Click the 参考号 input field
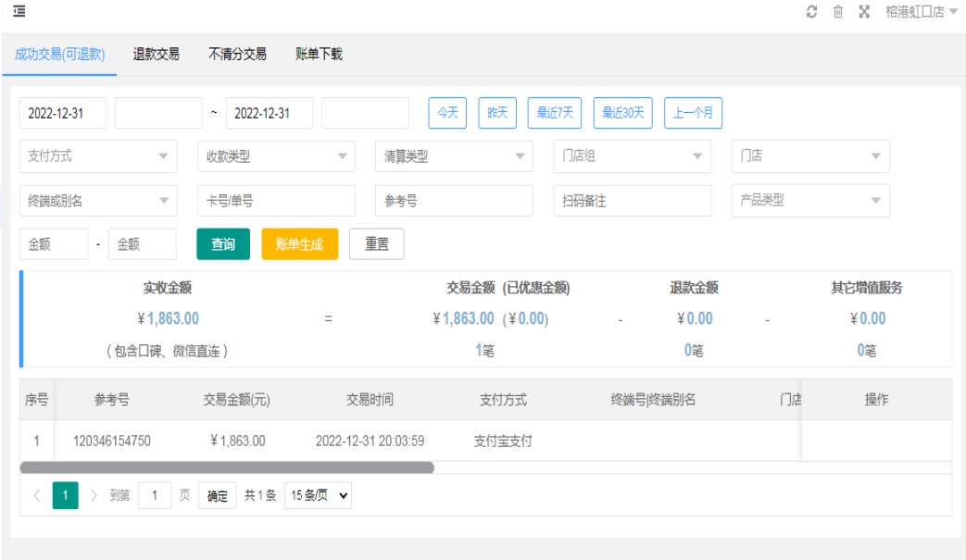The height and width of the screenshot is (560, 966). pyautogui.click(x=454, y=201)
